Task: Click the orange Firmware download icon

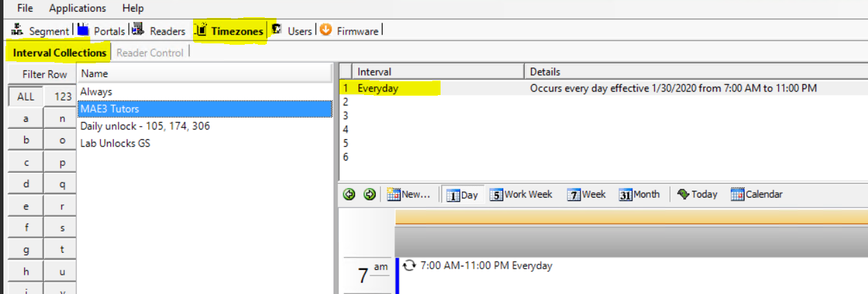Action: [326, 30]
